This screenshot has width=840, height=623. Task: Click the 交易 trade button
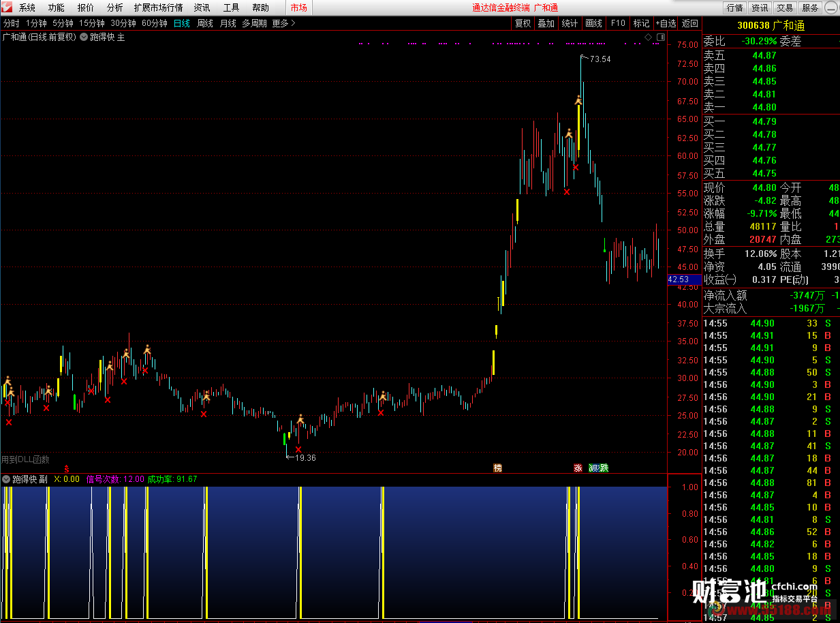(x=785, y=7)
